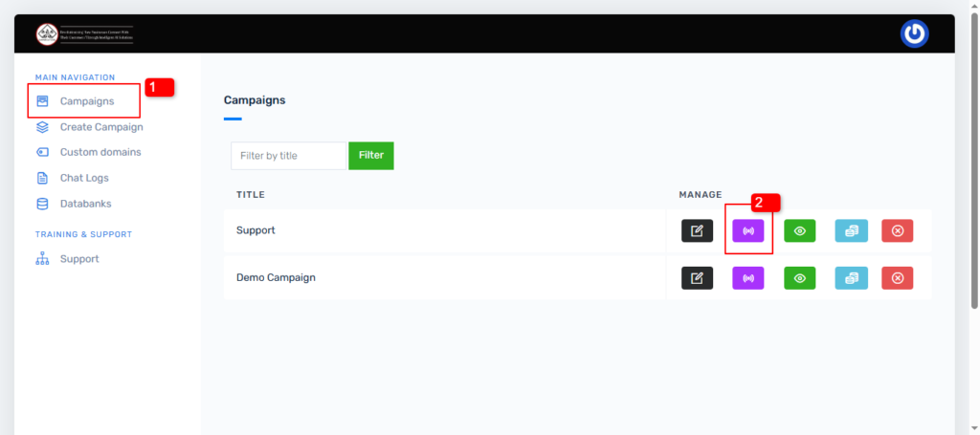Image resolution: width=980 pixels, height=435 pixels.
Task: Click the TITLE column header
Action: coord(251,195)
